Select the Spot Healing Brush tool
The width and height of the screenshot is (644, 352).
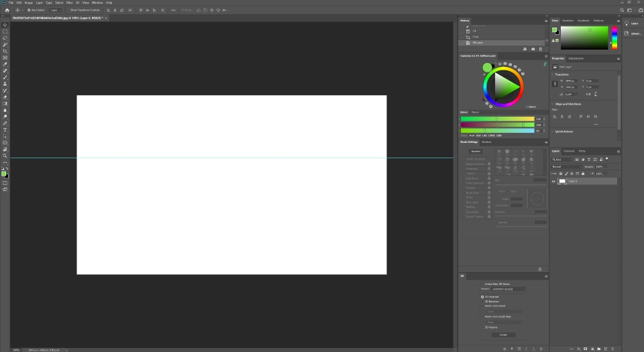(x=5, y=71)
